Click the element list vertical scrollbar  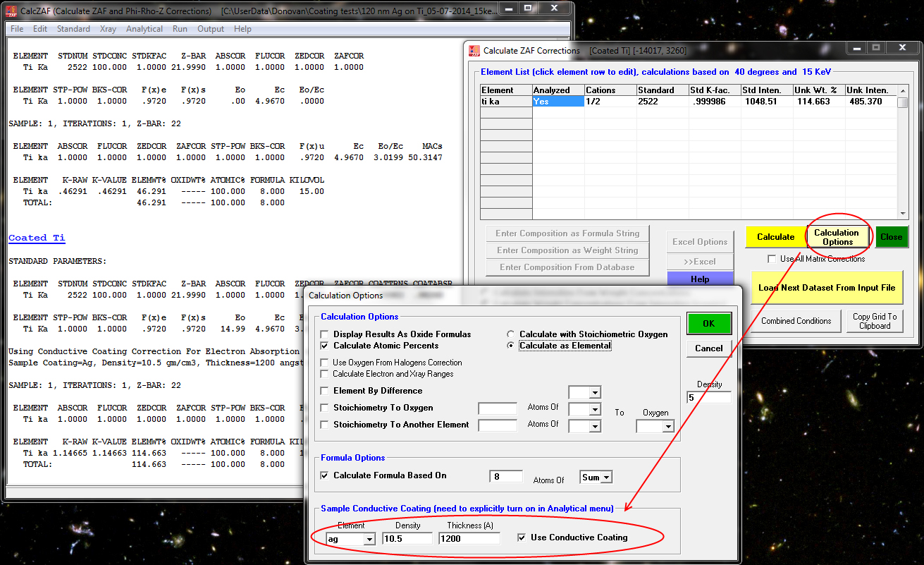point(902,155)
